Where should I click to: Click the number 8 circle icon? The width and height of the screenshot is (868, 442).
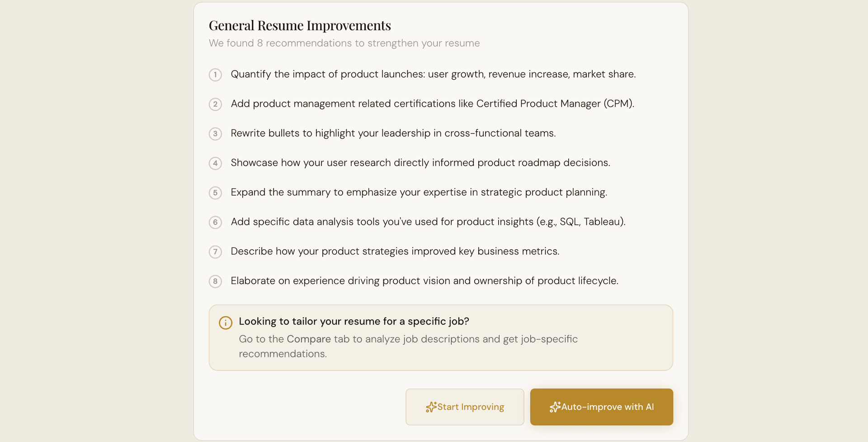pyautogui.click(x=215, y=281)
